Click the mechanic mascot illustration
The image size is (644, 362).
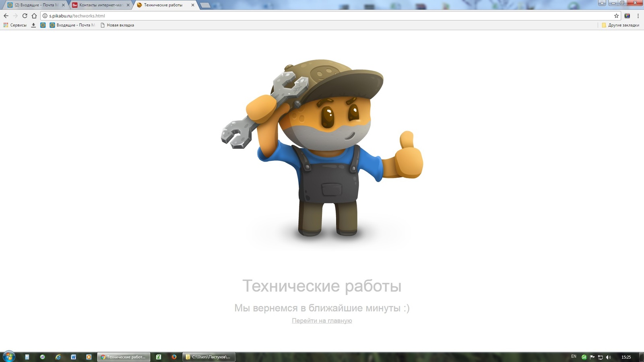pyautogui.click(x=322, y=148)
